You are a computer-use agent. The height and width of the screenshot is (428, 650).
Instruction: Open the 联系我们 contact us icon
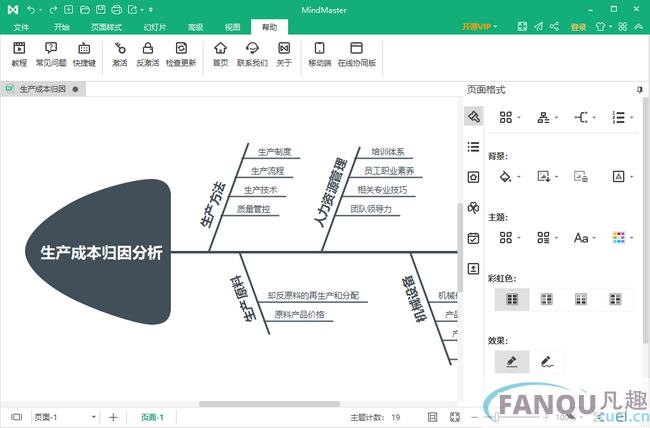click(x=252, y=54)
